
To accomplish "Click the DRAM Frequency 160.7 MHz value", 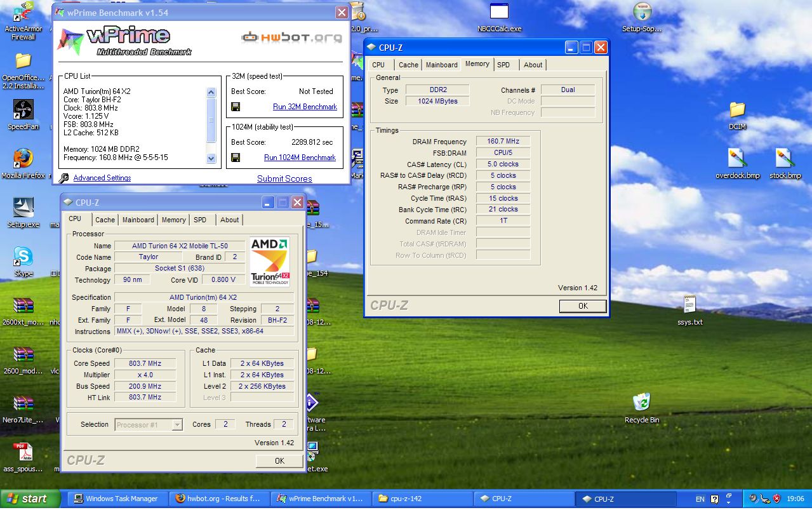I will [503, 142].
